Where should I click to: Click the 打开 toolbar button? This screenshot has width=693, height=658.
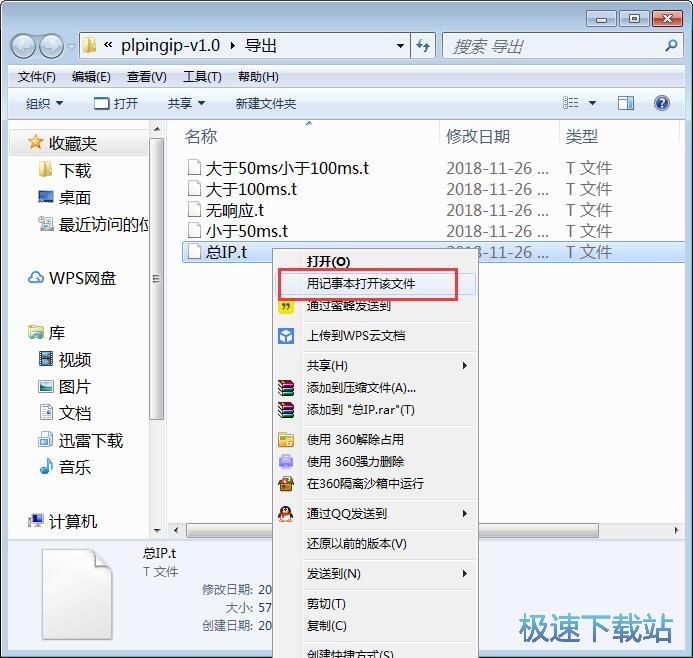pyautogui.click(x=116, y=103)
